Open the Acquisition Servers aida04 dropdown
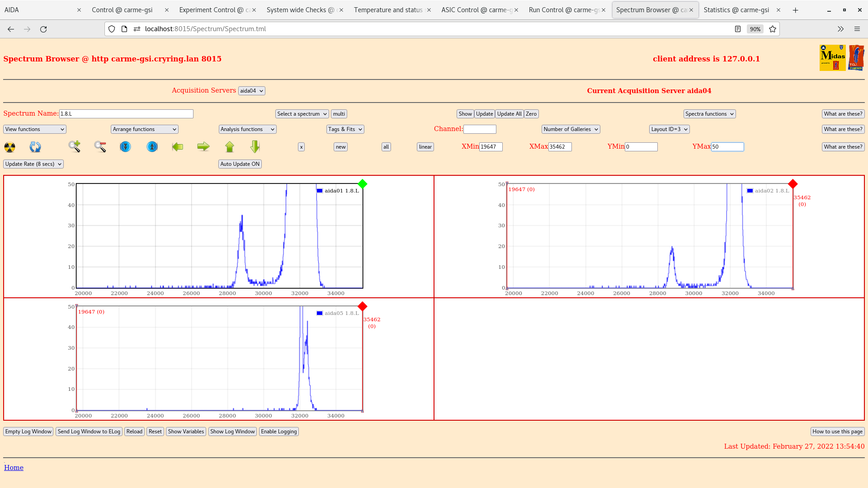868x488 pixels. 251,91
